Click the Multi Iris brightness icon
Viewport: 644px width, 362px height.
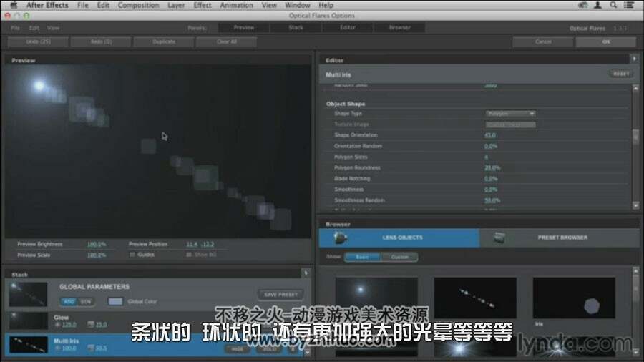[57, 348]
